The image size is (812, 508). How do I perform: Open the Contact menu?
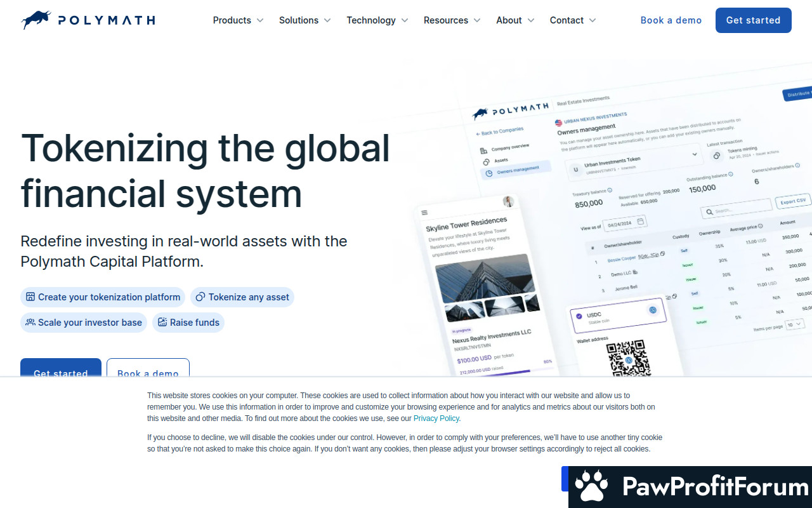pos(572,20)
